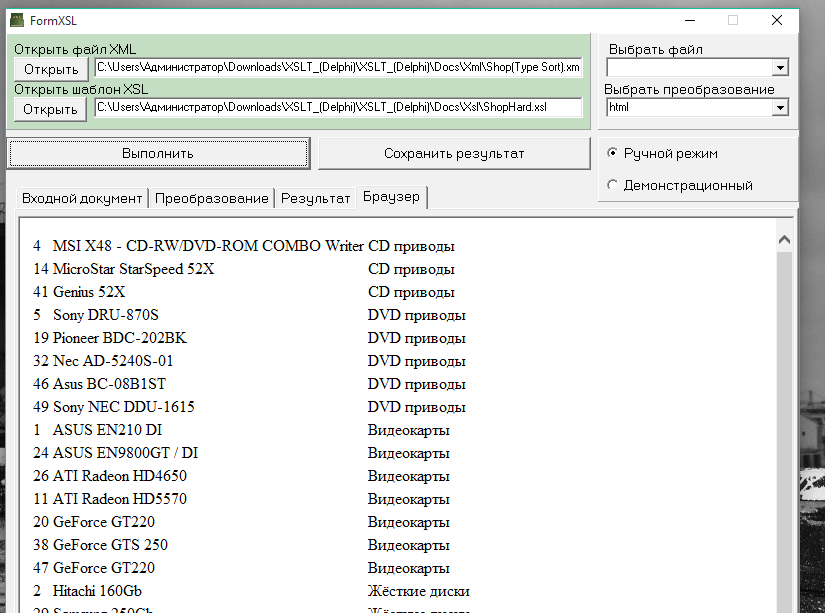Click the XSL template path field
Screen dimensions: 825x613
338,107
